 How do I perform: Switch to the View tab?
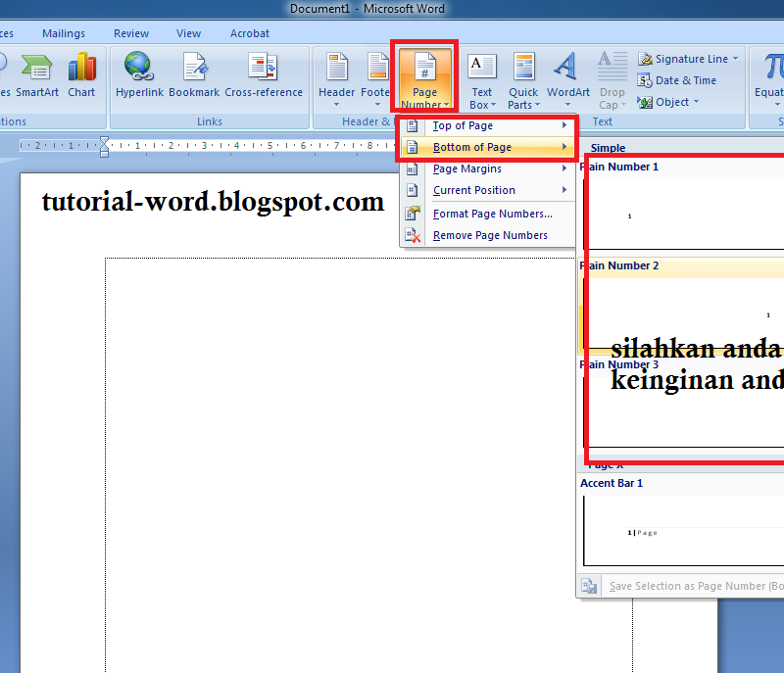click(x=188, y=33)
